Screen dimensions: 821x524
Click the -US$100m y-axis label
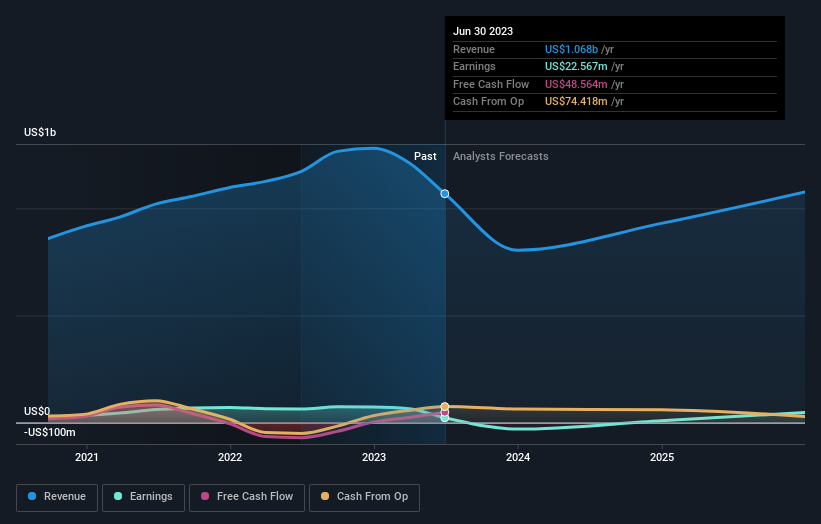(50, 432)
